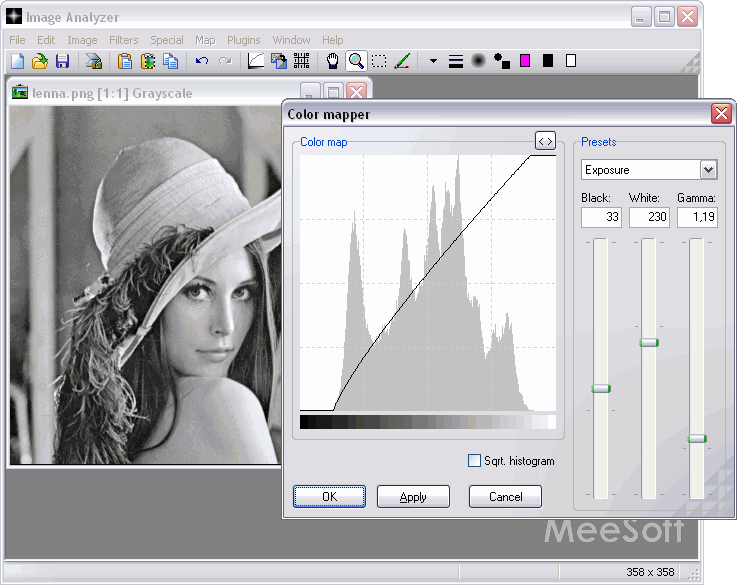The height and width of the screenshot is (585, 737).
Task: Click the Black value input field
Action: 601,217
